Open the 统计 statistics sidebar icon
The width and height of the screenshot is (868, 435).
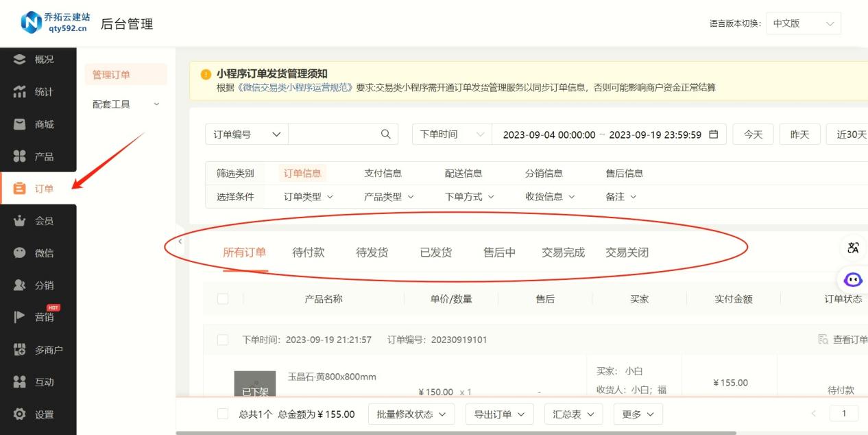tap(20, 92)
